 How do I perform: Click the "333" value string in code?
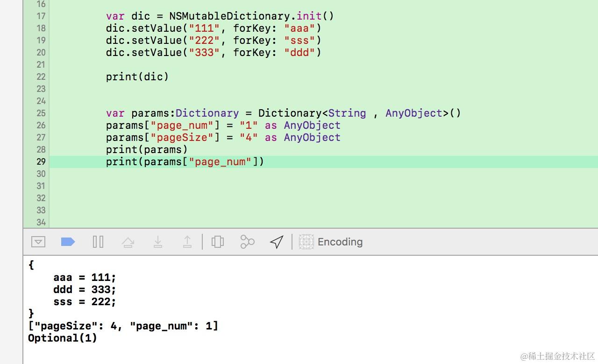(x=204, y=52)
